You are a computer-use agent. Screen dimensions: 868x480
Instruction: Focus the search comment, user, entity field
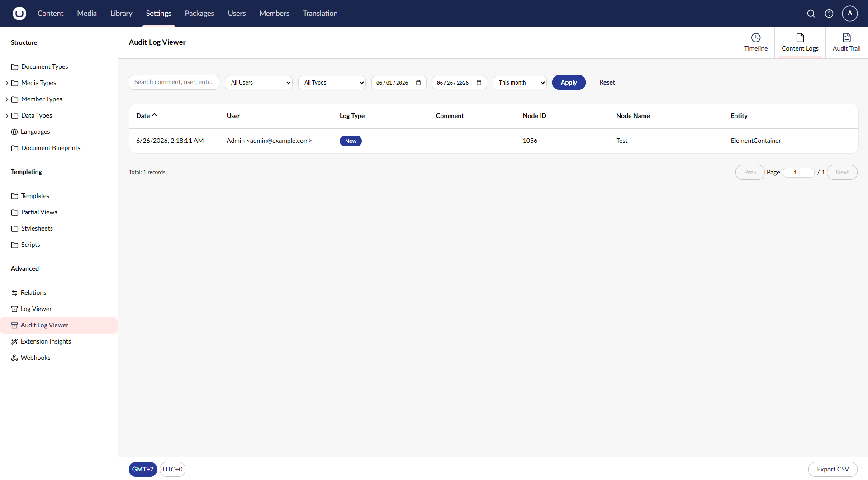tap(174, 82)
